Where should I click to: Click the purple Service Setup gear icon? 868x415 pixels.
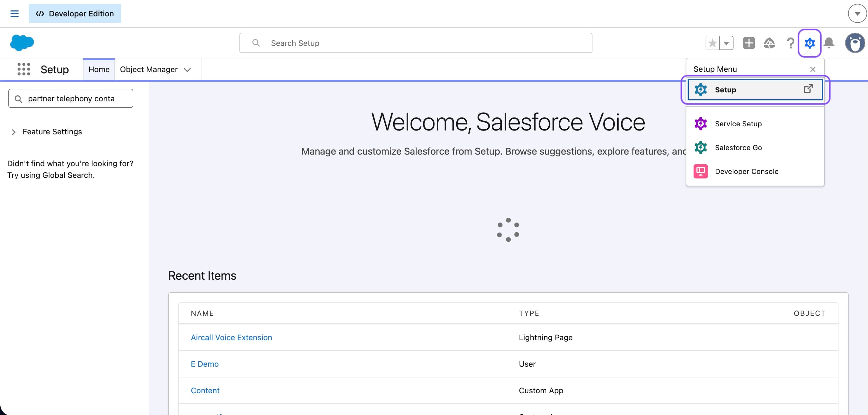[700, 124]
